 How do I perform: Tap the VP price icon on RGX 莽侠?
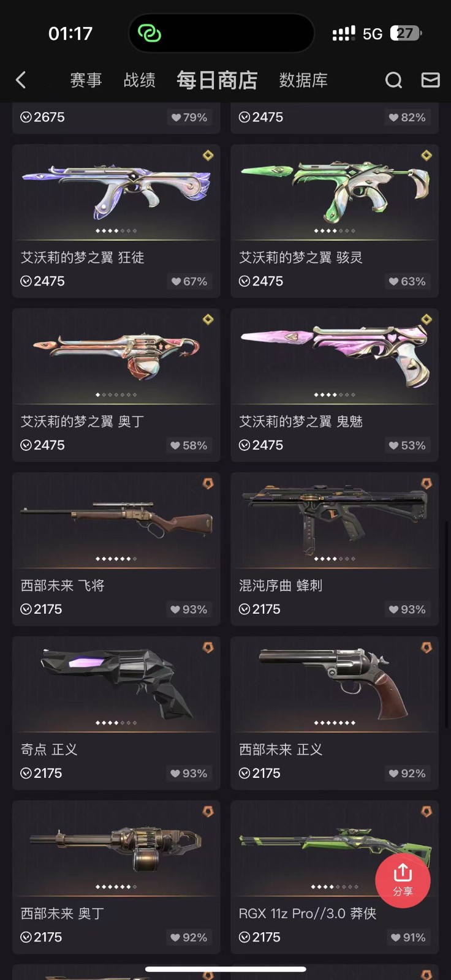(x=244, y=937)
